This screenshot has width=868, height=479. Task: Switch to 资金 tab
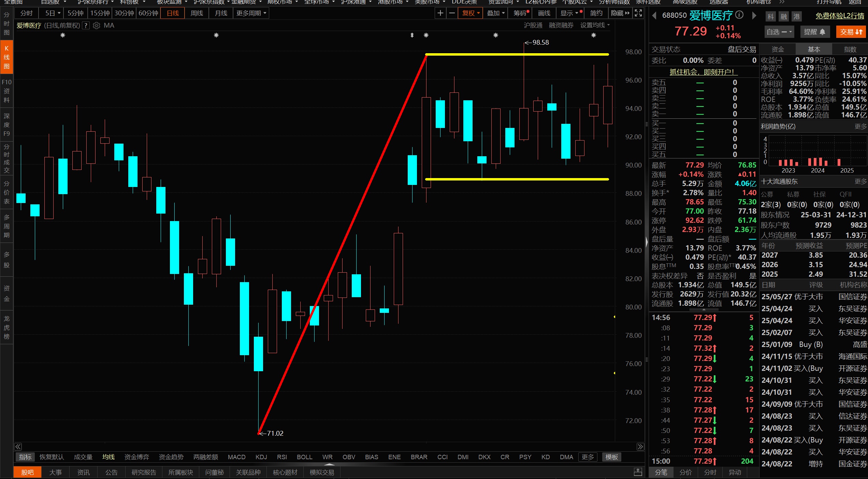(x=778, y=49)
